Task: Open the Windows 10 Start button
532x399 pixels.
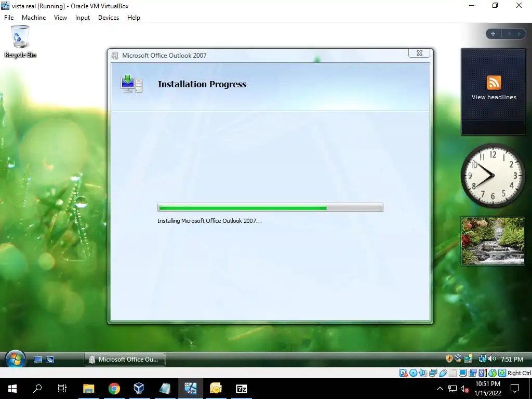Action: pyautogui.click(x=12, y=389)
